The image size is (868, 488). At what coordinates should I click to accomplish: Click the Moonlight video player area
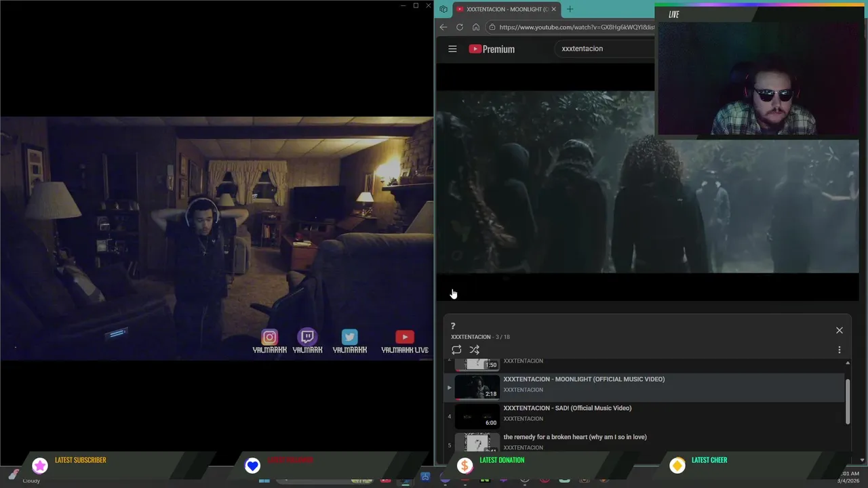point(647,183)
